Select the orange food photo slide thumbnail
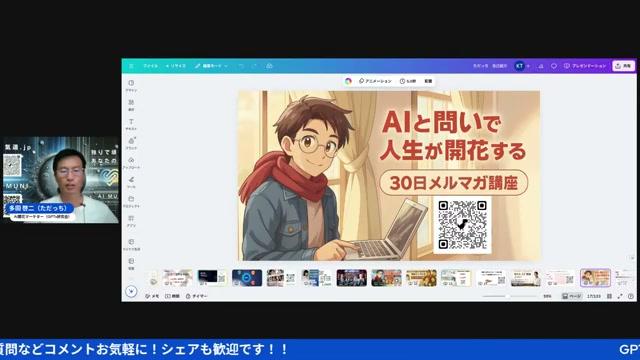The height and width of the screenshot is (360, 640). coord(421,278)
